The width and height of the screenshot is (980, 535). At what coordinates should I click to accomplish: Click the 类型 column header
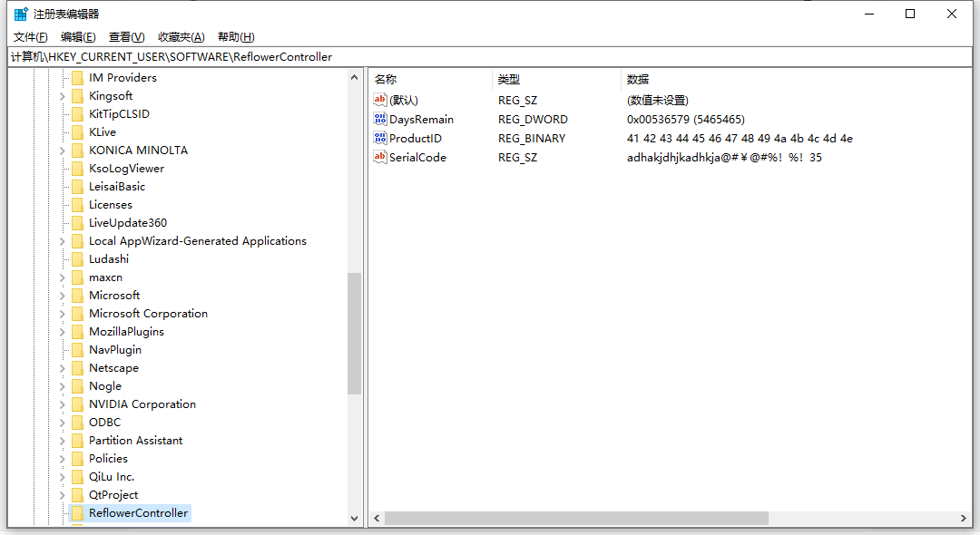pyautogui.click(x=510, y=79)
